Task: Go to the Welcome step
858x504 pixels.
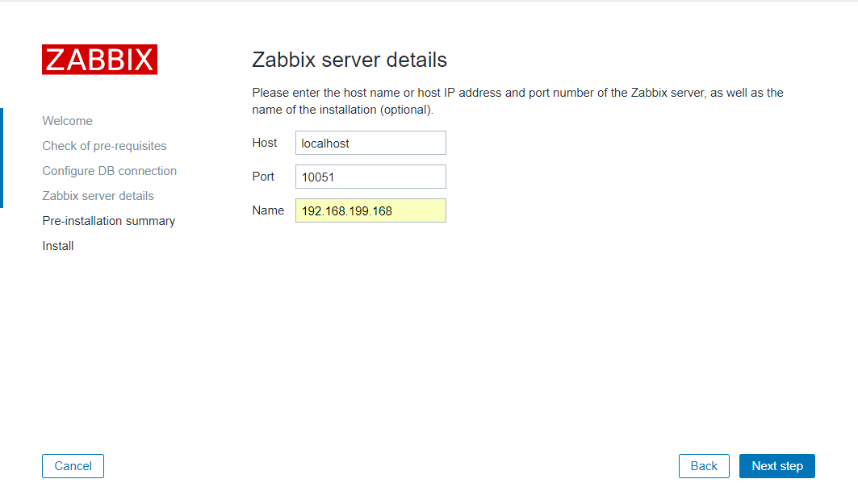Action: (x=67, y=121)
